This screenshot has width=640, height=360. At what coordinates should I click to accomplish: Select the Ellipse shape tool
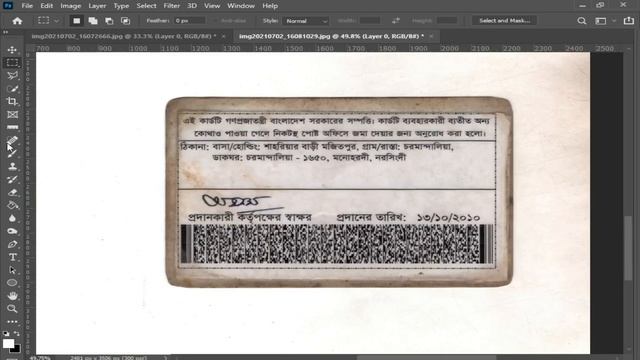pyautogui.click(x=12, y=282)
